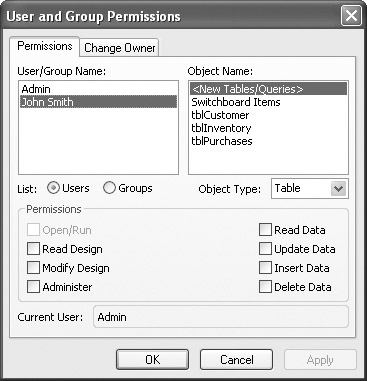The image size is (367, 381).
Task: Close the User and Group Permissions dialog
Action: (x=351, y=16)
